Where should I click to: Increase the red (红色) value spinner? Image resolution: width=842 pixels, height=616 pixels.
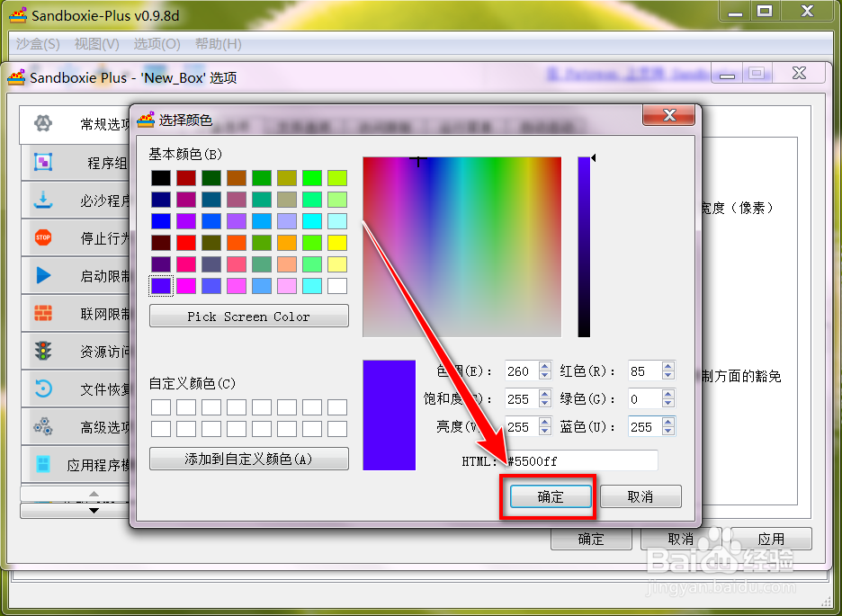pos(668,366)
